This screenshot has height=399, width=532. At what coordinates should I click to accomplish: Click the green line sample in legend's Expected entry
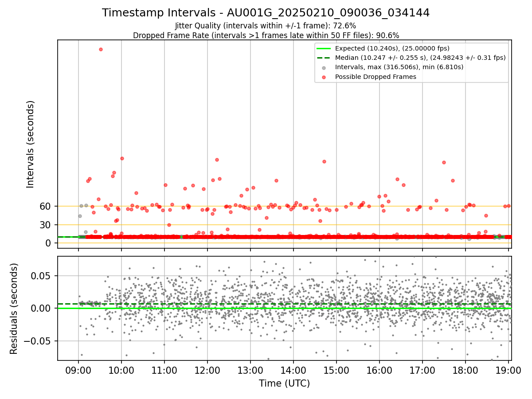[324, 48]
